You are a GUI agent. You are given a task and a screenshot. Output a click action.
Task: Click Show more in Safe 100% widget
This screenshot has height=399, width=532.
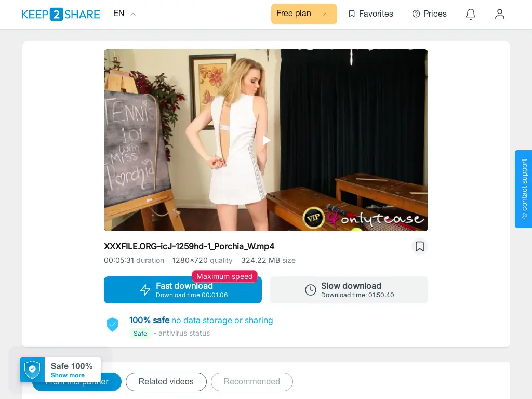click(x=68, y=375)
